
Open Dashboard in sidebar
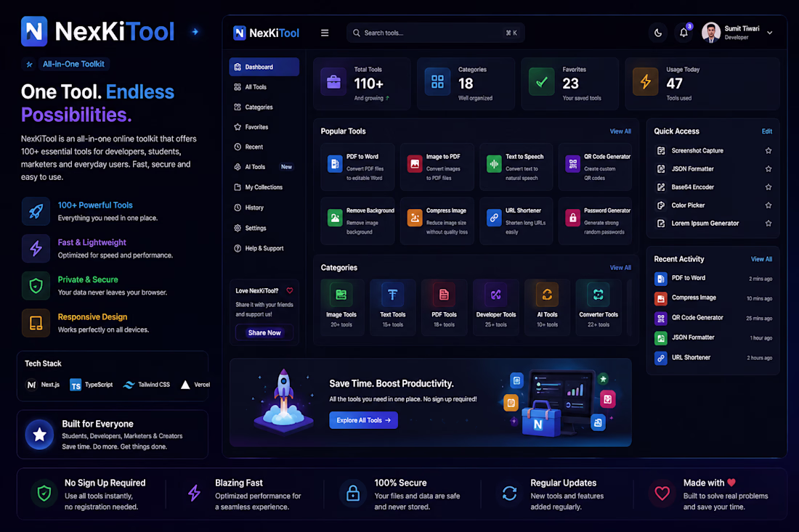click(x=264, y=67)
